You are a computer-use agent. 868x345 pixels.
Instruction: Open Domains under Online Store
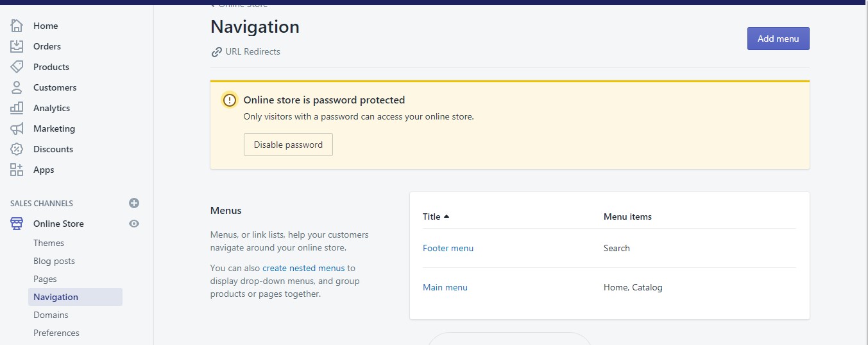click(x=51, y=315)
